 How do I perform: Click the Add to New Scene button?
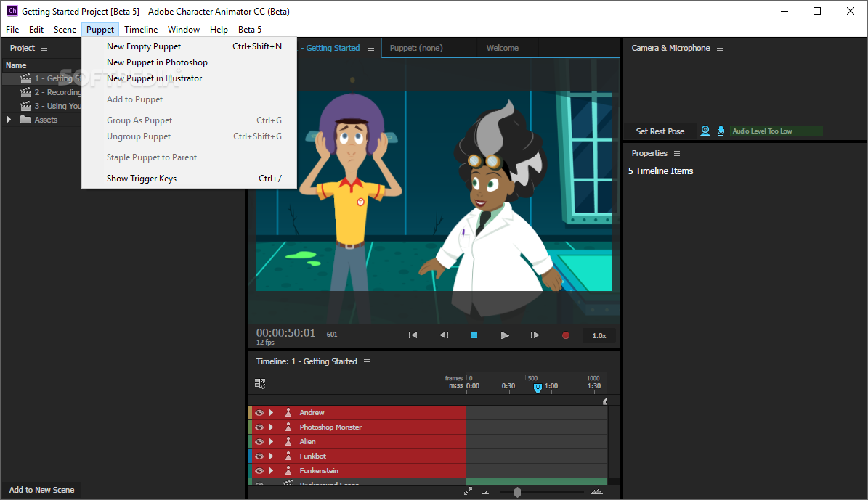click(x=41, y=490)
